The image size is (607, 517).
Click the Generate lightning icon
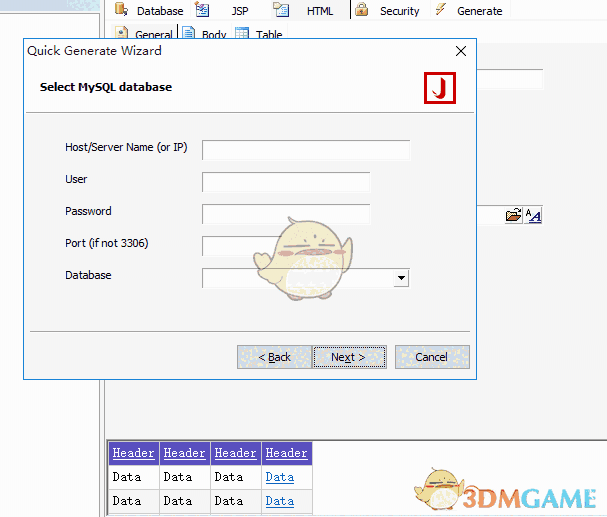pyautogui.click(x=440, y=9)
